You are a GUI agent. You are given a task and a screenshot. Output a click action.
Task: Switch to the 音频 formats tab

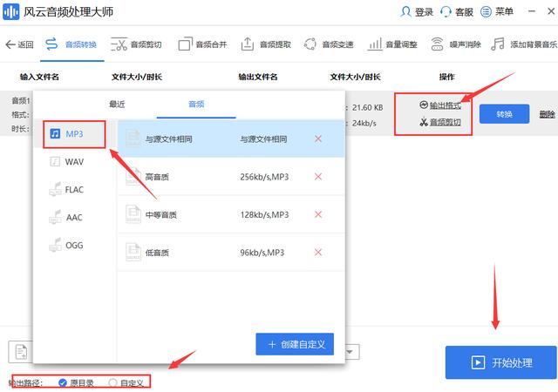[x=196, y=105]
